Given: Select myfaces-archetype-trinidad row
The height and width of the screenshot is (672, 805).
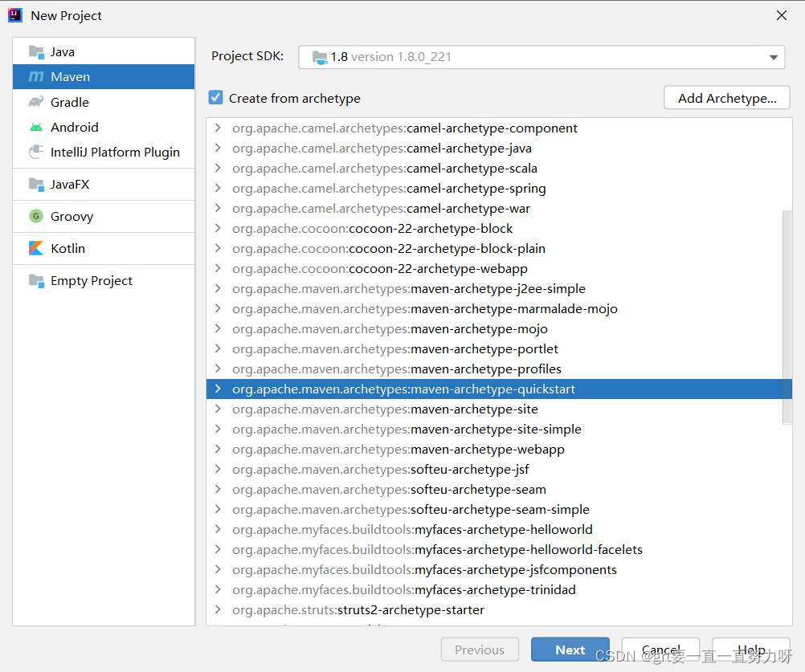Looking at the screenshot, I should 499,589.
